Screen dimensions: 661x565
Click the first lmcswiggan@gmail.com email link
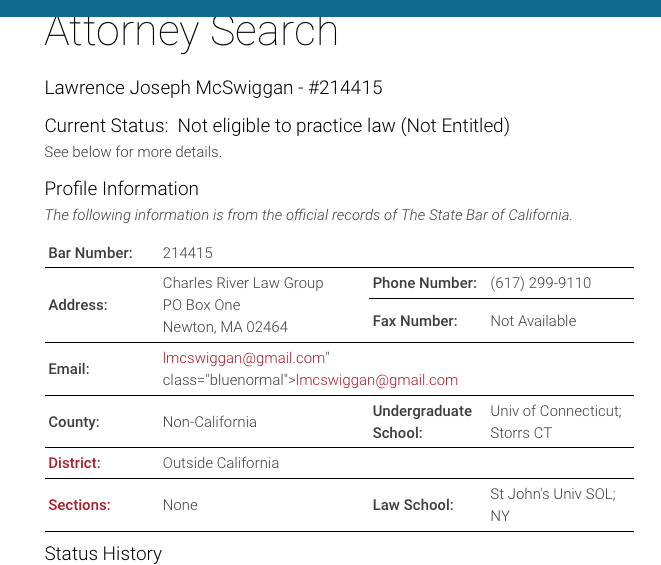pos(243,358)
